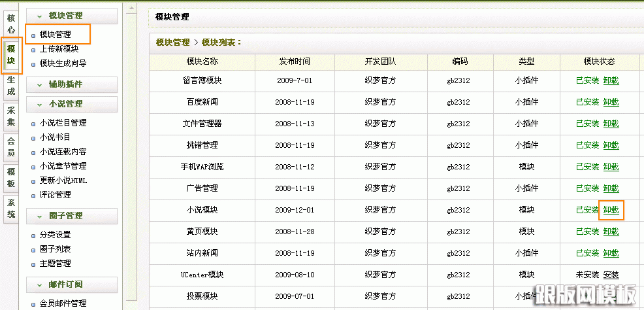Uninstall the 黄页模块 module
Image resolution: width=644 pixels, height=310 pixels.
611,232
